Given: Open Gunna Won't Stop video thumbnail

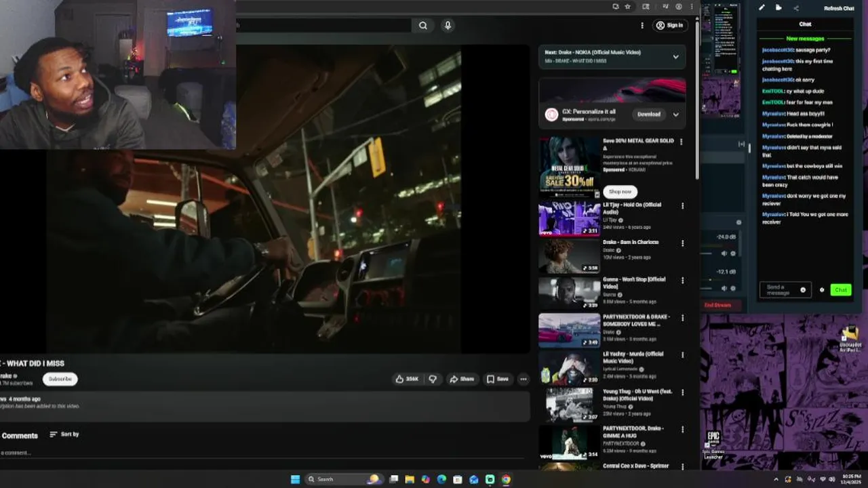Looking at the screenshot, I should click(570, 293).
